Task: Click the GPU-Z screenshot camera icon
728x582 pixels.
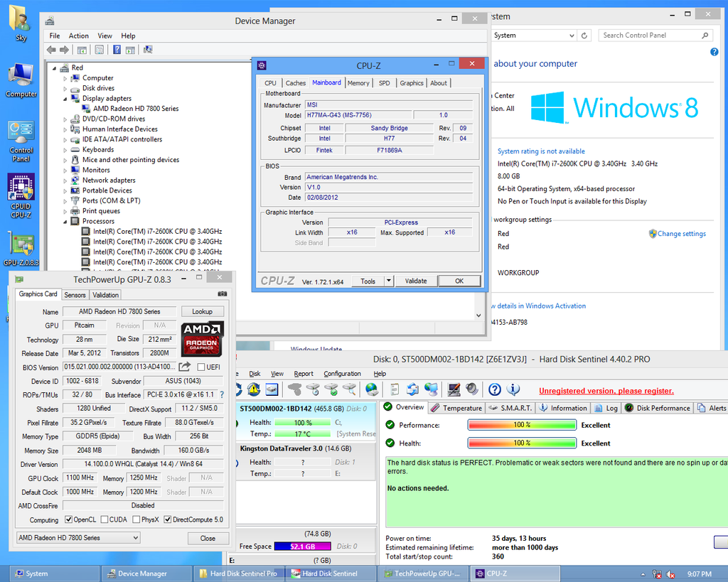Action: (223, 294)
